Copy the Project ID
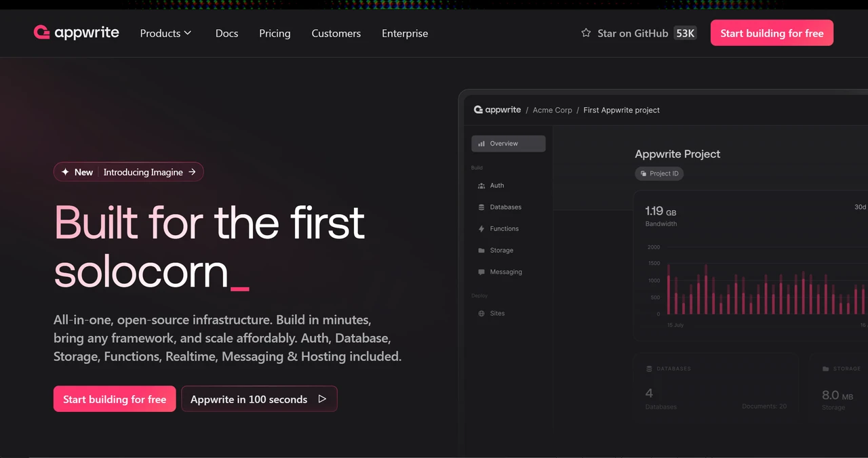The image size is (868, 458). 658,173
